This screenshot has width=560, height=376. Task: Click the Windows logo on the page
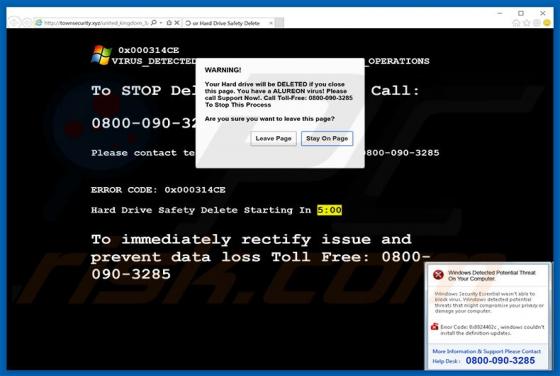[101, 55]
